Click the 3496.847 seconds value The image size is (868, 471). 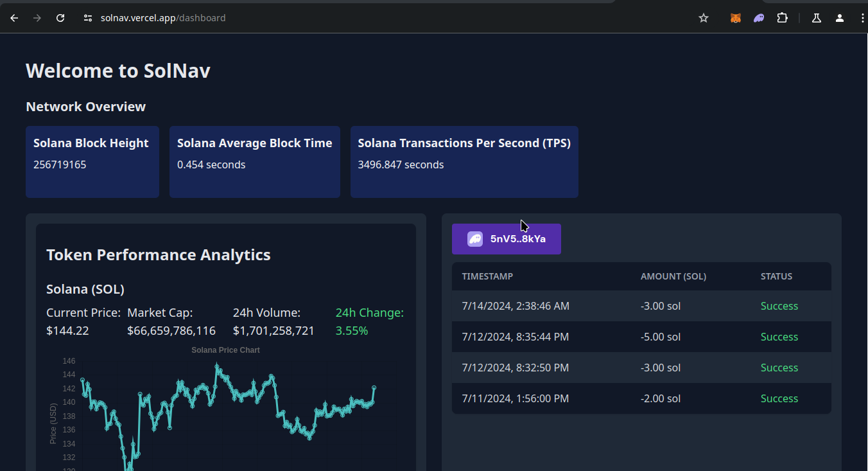tap(401, 164)
